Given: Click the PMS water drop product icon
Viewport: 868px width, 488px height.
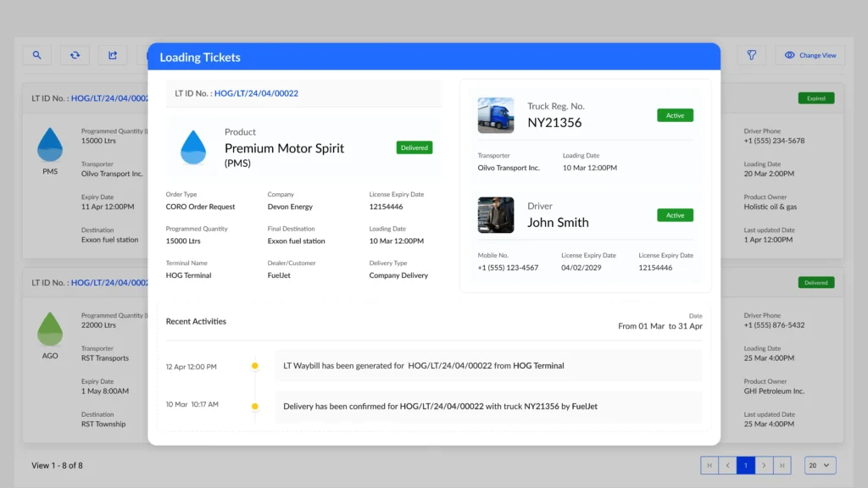Looking at the screenshot, I should pyautogui.click(x=50, y=145).
